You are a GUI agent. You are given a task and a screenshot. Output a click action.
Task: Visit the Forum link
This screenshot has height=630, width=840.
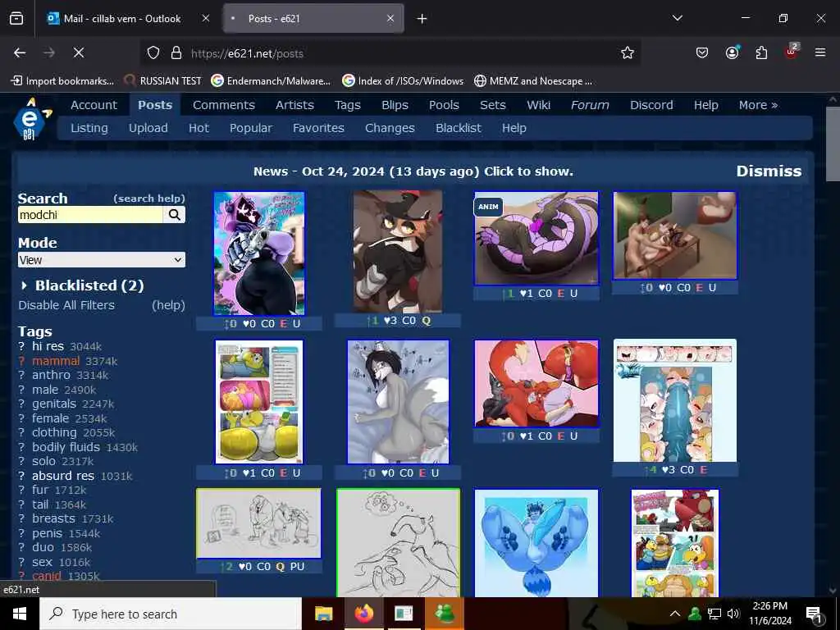pyautogui.click(x=590, y=105)
